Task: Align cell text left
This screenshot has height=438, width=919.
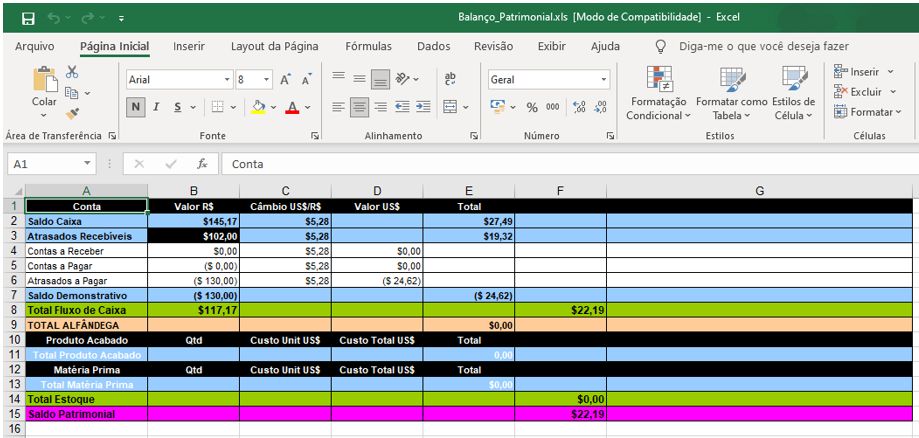Action: pyautogui.click(x=338, y=107)
